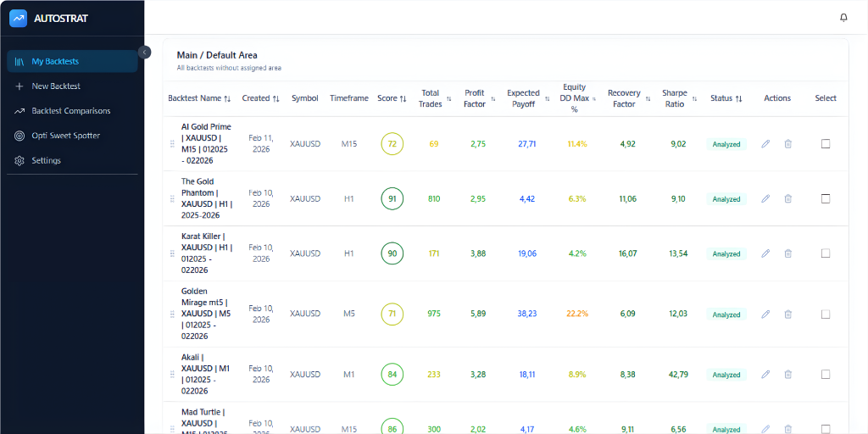Open Karat Killer backtest name
Image resolution: width=868 pixels, height=434 pixels.
coord(207,253)
